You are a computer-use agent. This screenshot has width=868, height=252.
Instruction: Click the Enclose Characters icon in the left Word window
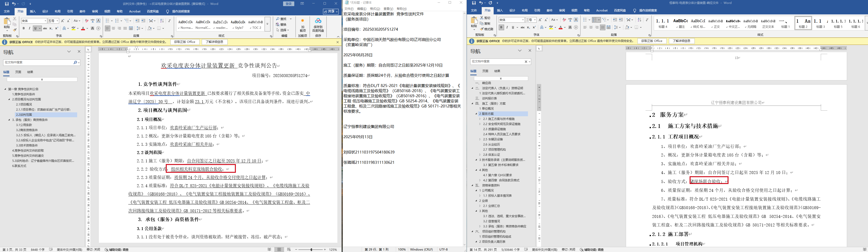pyautogui.click(x=98, y=28)
